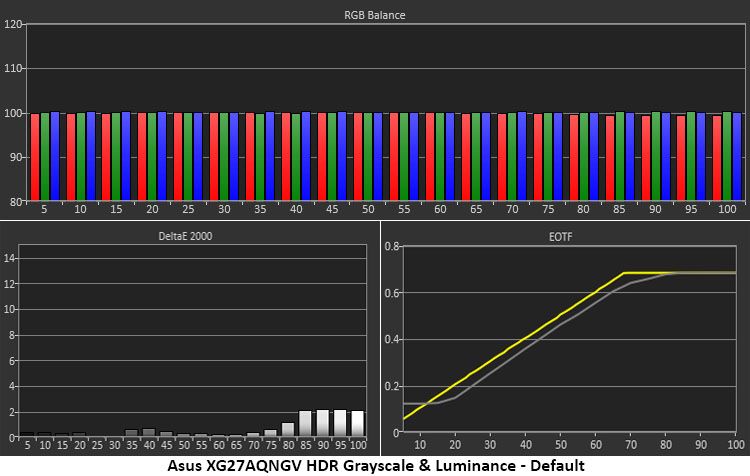Select the DeltaE 2000 bar at 100

[358, 423]
